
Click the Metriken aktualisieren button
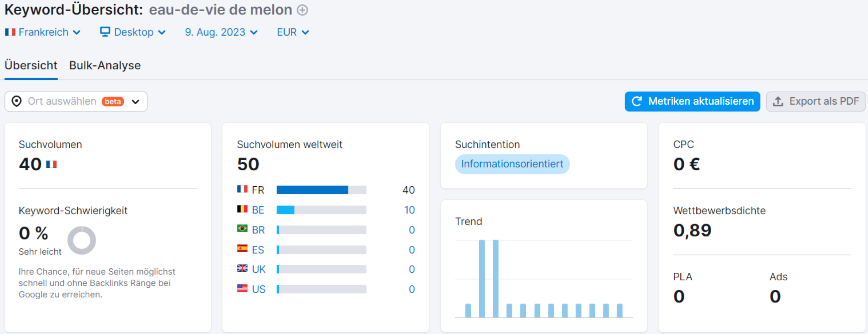pyautogui.click(x=692, y=101)
